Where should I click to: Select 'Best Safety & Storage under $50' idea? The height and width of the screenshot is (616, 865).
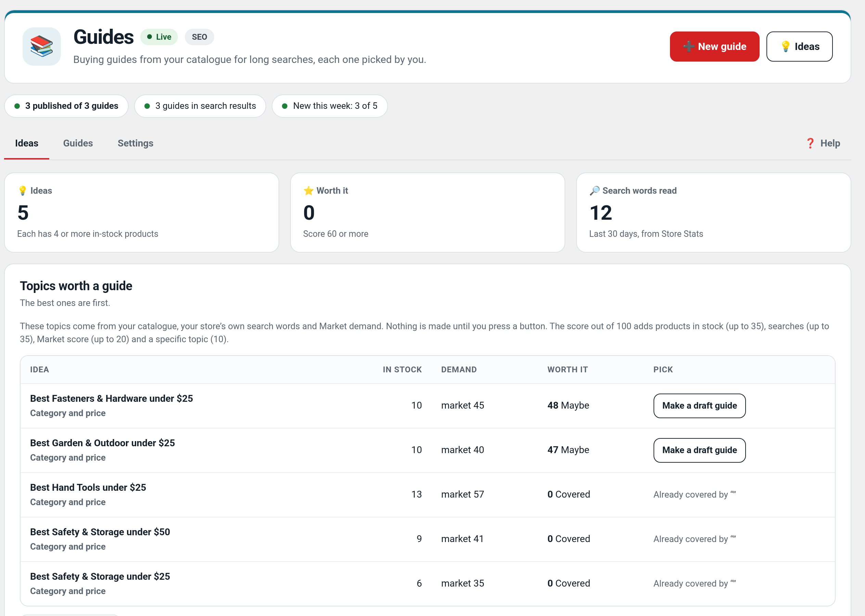100,532
